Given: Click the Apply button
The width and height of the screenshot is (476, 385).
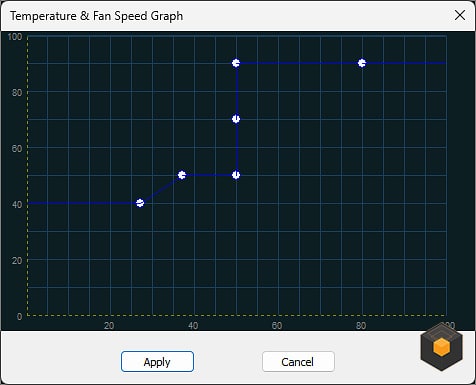Looking at the screenshot, I should [x=157, y=362].
